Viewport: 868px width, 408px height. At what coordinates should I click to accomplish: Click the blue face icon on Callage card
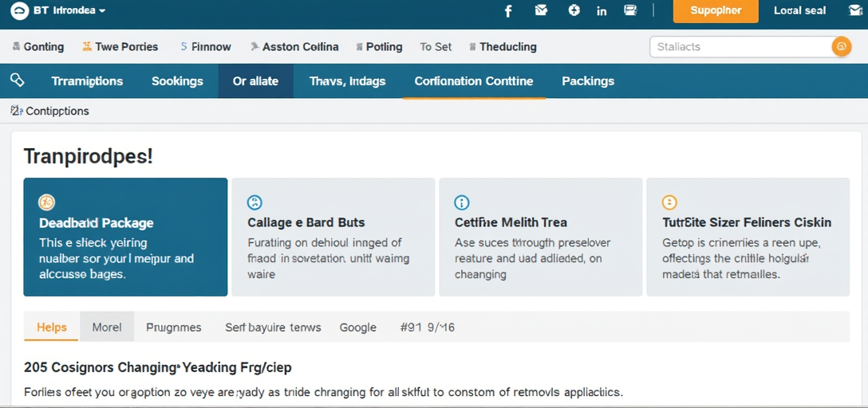[254, 202]
